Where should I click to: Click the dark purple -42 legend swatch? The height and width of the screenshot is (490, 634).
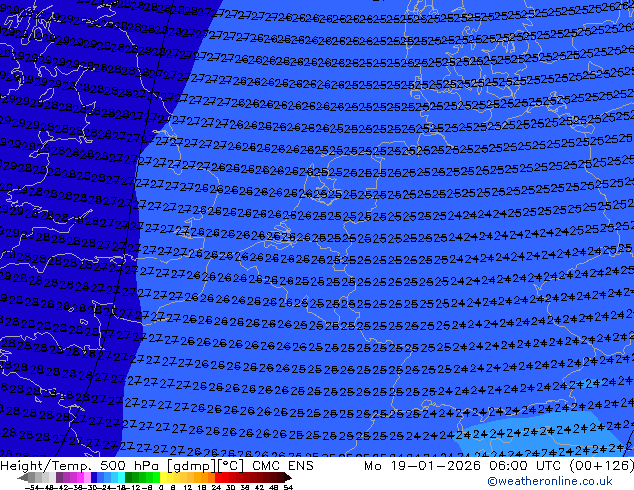pyautogui.click(x=59, y=477)
